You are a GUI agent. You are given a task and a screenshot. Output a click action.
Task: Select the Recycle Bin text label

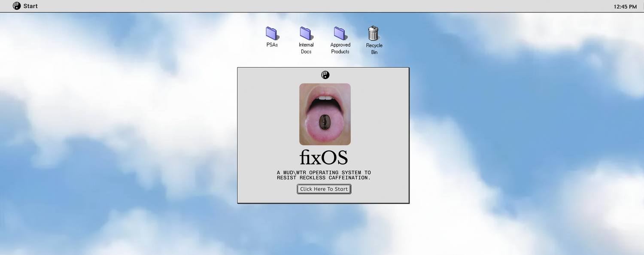(374, 49)
